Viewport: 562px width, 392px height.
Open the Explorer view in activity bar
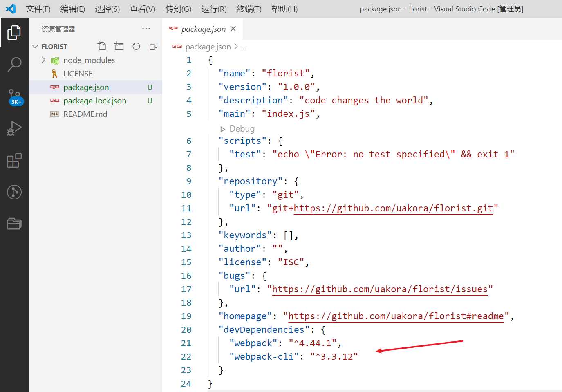pyautogui.click(x=14, y=33)
